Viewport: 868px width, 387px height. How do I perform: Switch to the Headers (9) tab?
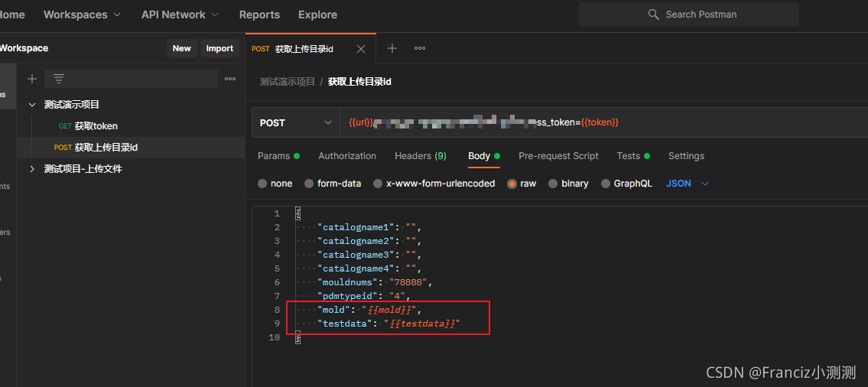tap(420, 156)
